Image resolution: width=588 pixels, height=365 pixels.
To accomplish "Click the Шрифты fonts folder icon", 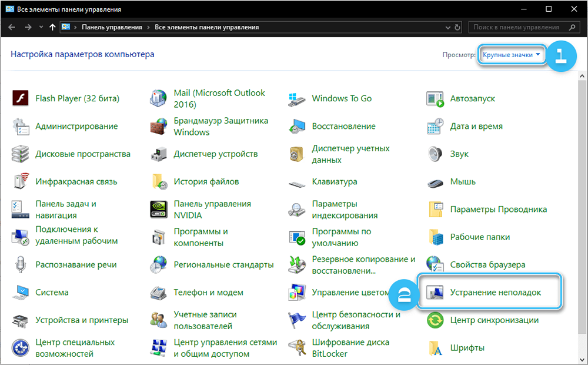I will 435,348.
